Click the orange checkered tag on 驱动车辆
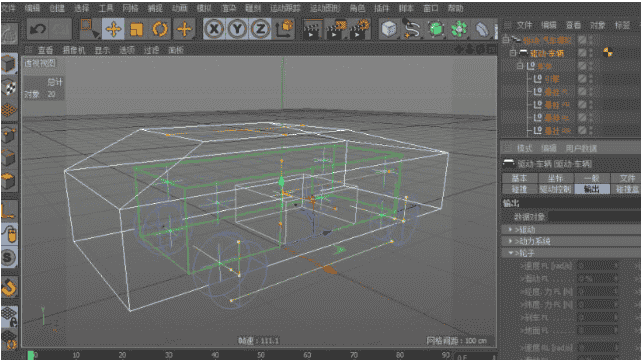 click(x=608, y=52)
